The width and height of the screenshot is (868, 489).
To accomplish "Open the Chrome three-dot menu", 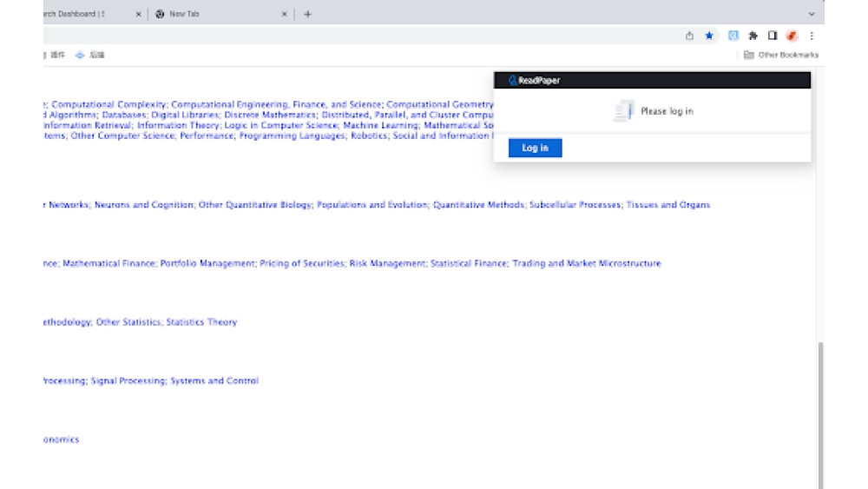I will tap(812, 36).
